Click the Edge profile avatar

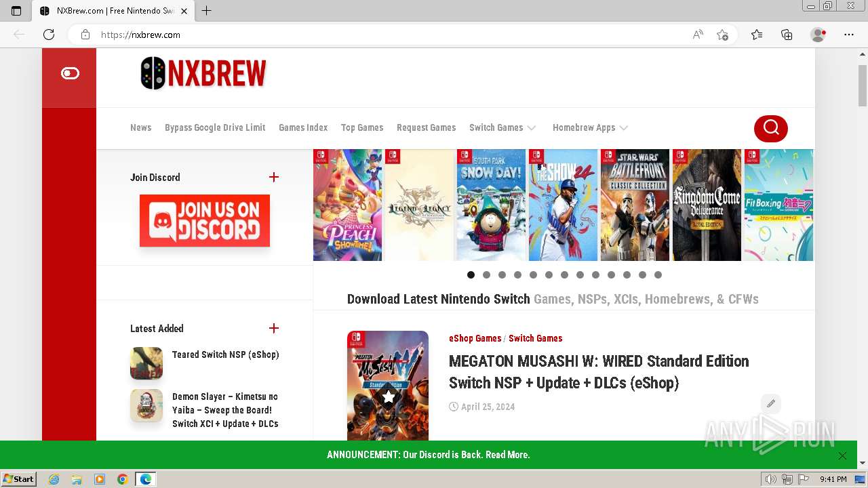[x=818, y=35]
